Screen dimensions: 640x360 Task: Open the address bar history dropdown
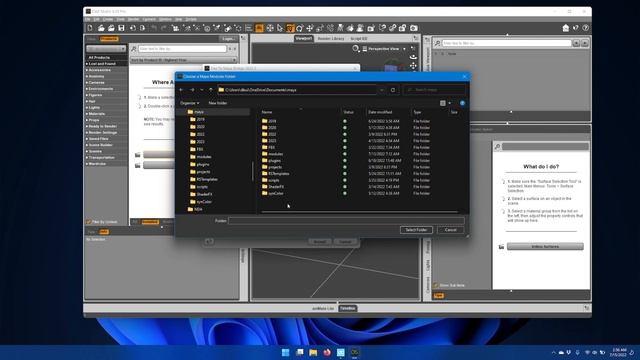tap(381, 90)
